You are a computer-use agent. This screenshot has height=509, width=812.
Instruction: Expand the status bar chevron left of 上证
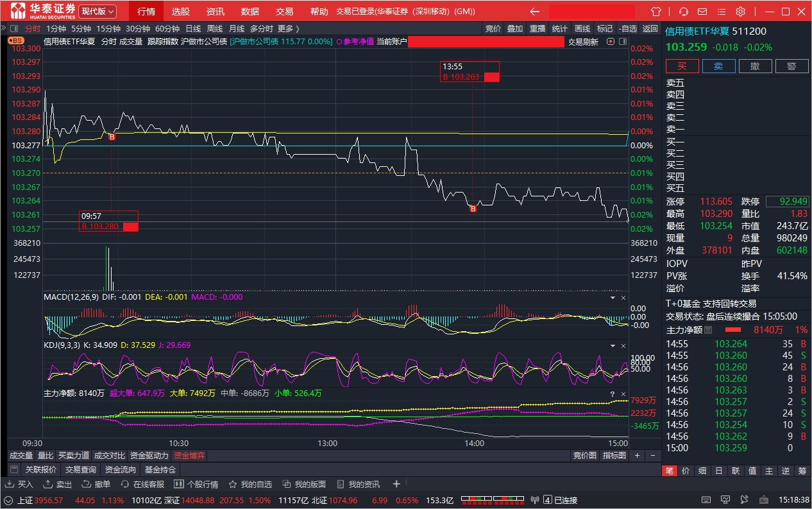[x=8, y=501]
